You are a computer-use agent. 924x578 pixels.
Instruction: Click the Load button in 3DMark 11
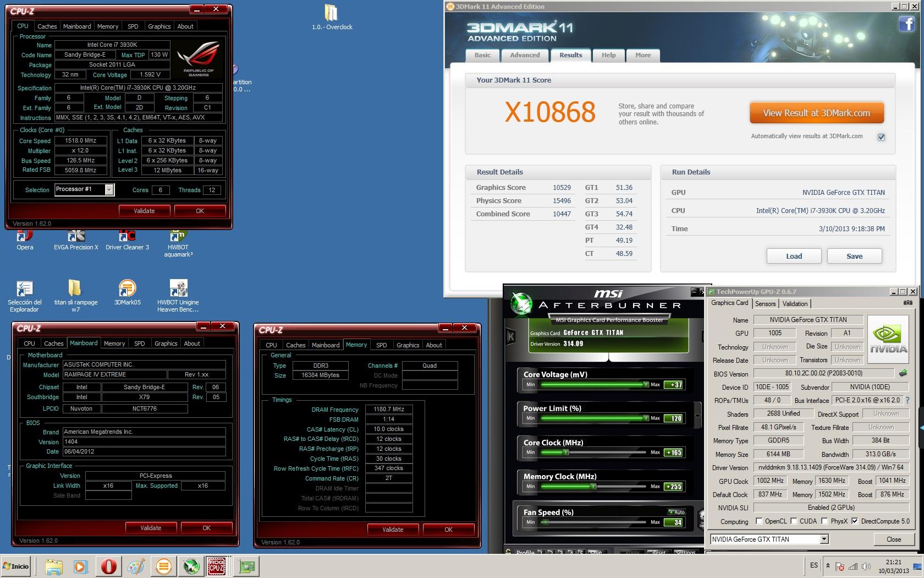pos(794,256)
